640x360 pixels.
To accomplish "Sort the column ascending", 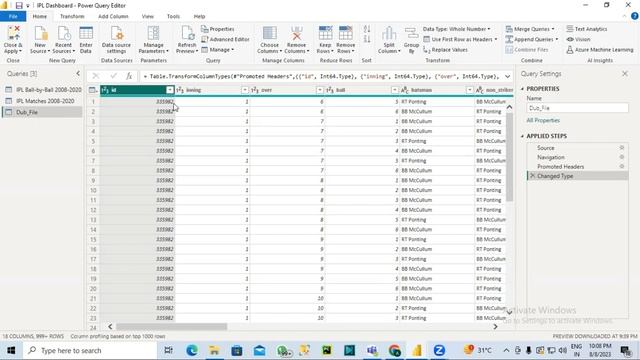I will coord(367,29).
